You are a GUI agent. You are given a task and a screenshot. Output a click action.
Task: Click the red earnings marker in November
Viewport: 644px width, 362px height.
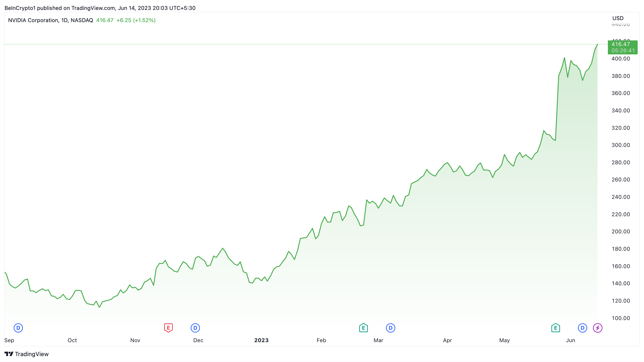pyautogui.click(x=168, y=328)
